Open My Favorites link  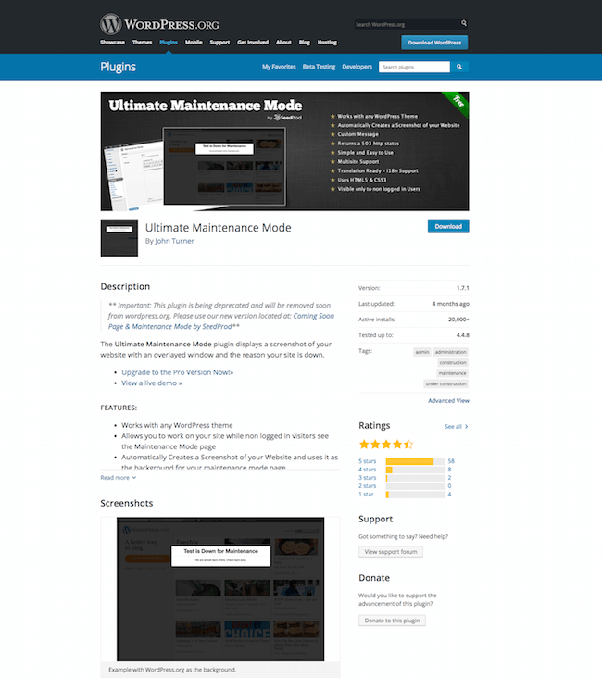pyautogui.click(x=279, y=67)
